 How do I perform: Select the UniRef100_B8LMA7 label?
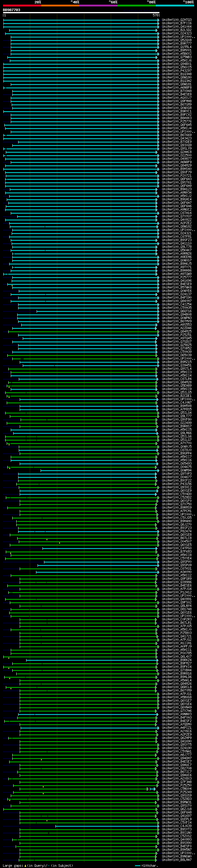pos(177,860)
